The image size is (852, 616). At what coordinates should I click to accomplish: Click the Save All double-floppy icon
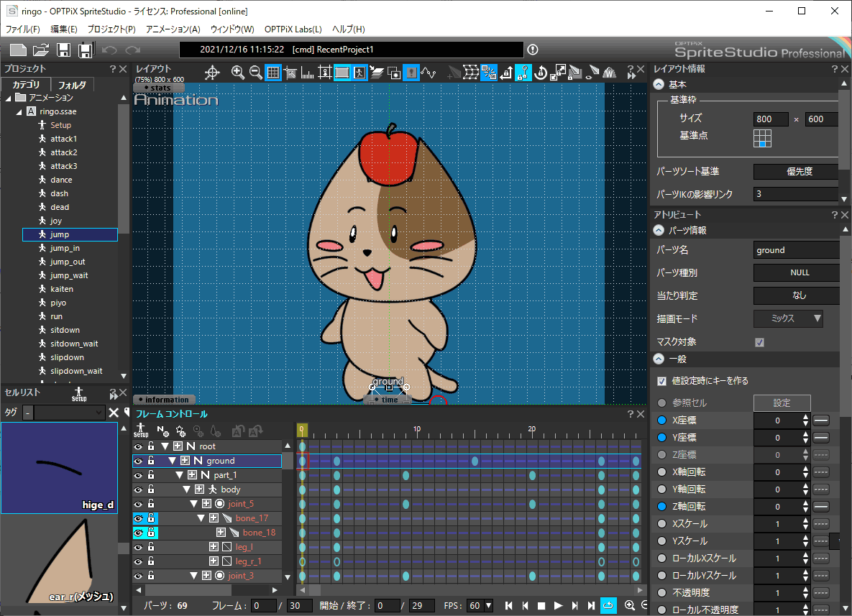click(86, 50)
